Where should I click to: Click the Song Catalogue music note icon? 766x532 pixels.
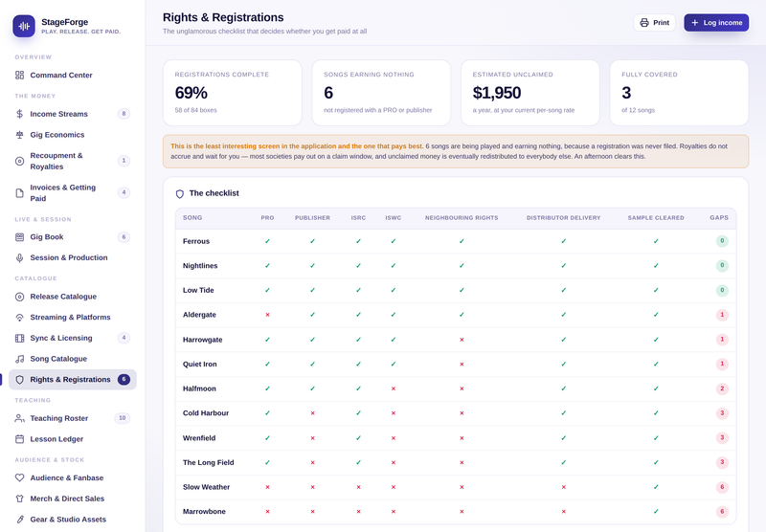(x=19, y=359)
